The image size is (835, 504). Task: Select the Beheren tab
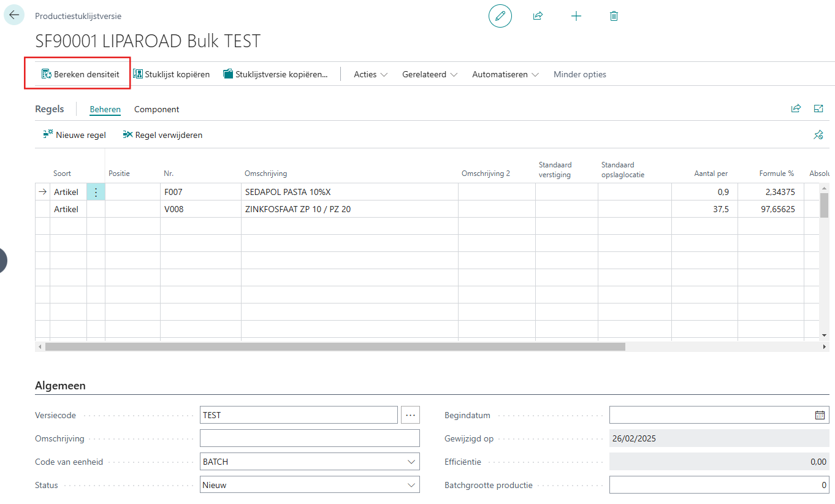105,109
